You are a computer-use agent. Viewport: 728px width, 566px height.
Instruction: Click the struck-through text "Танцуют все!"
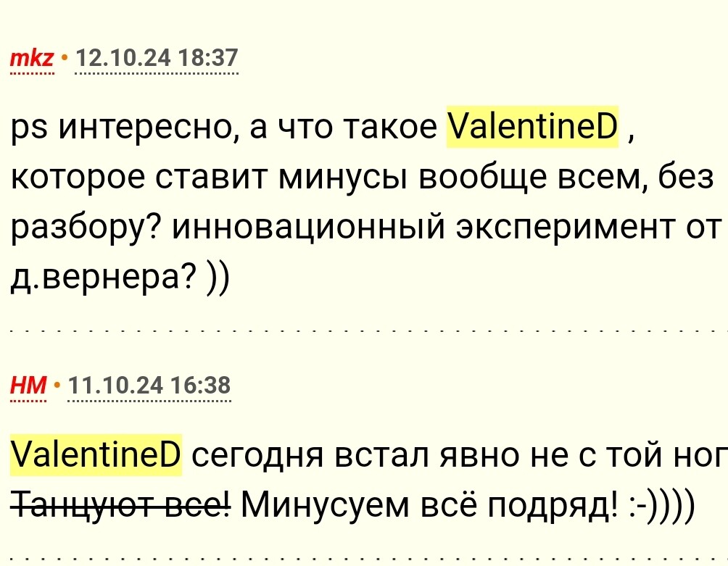click(x=120, y=504)
